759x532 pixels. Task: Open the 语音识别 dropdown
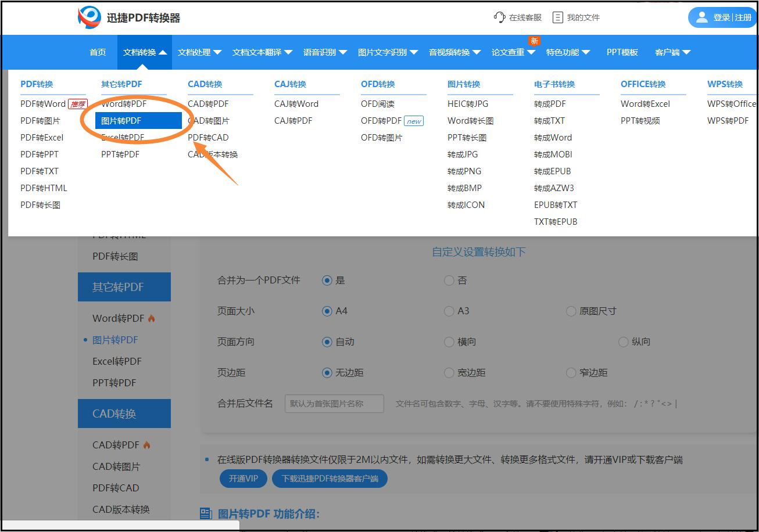point(324,52)
